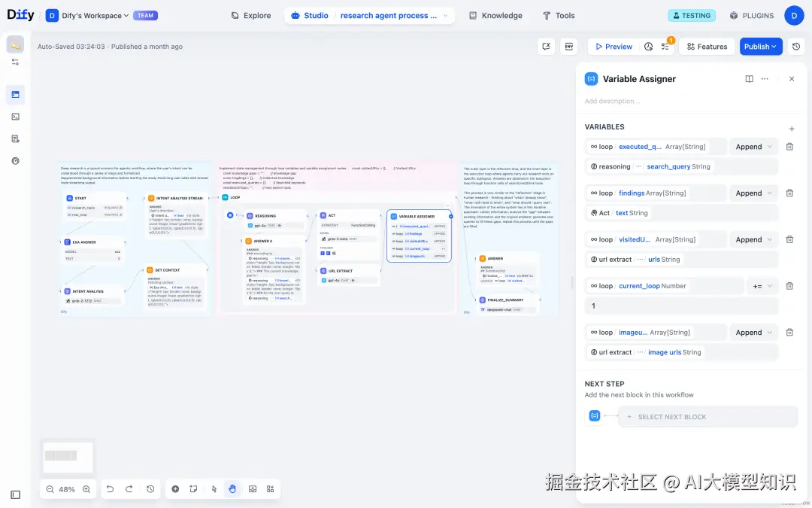The image size is (812, 508).
Task: Click the TESTING environment badge
Action: coord(692,16)
